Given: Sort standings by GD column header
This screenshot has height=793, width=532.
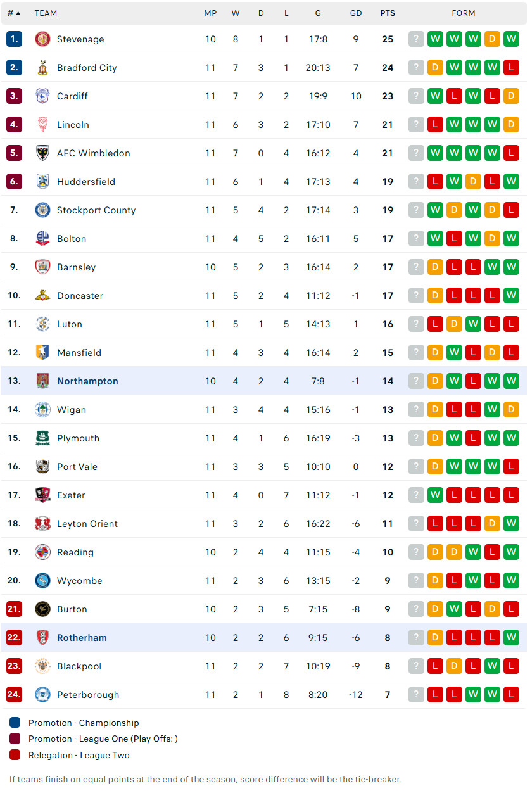Looking at the screenshot, I should [356, 13].
